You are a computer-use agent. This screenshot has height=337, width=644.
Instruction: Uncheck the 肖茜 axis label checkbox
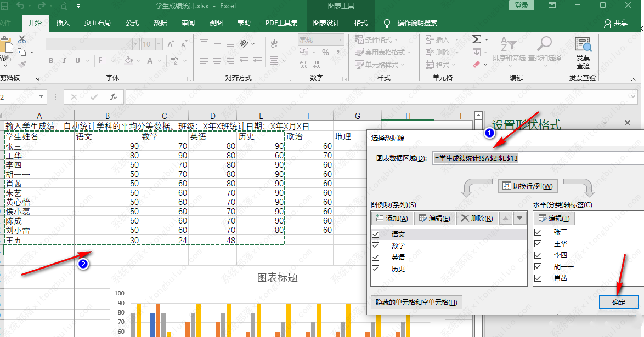[538, 278]
